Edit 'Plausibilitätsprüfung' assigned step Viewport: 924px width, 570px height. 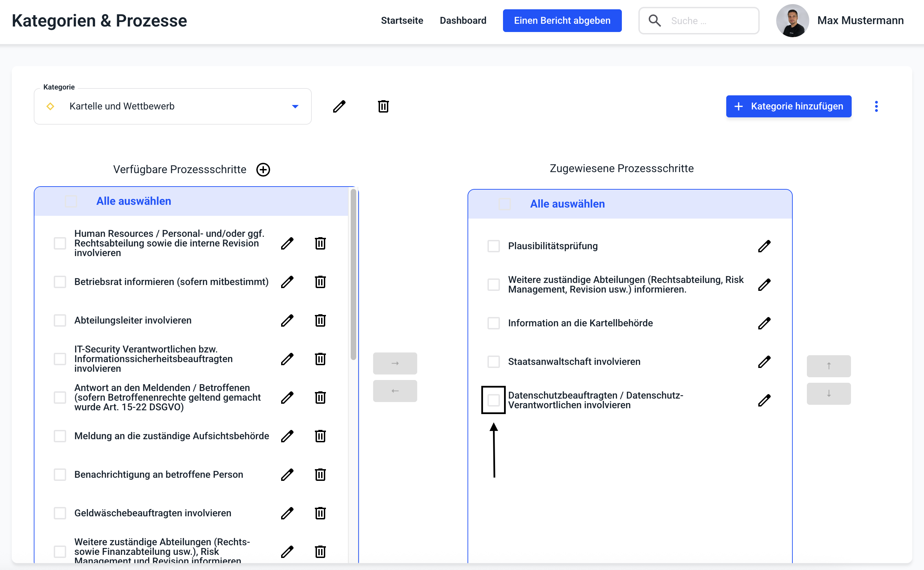point(764,246)
